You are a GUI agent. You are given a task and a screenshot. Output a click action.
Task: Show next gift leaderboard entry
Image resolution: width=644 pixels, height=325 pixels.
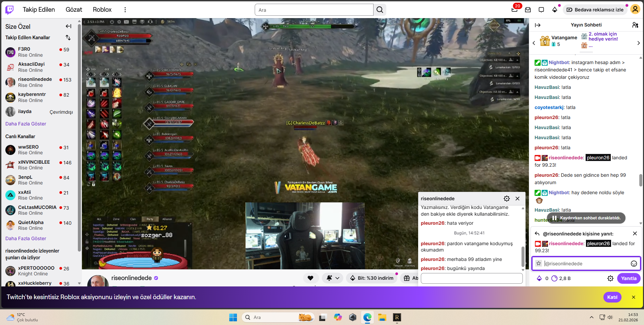638,43
